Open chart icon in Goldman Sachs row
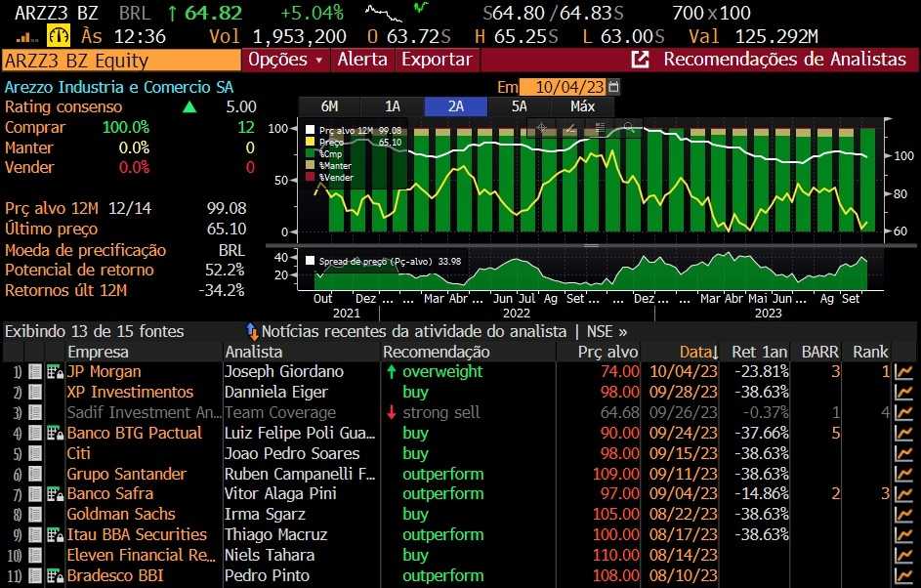The width and height of the screenshot is (921, 588). point(904,515)
